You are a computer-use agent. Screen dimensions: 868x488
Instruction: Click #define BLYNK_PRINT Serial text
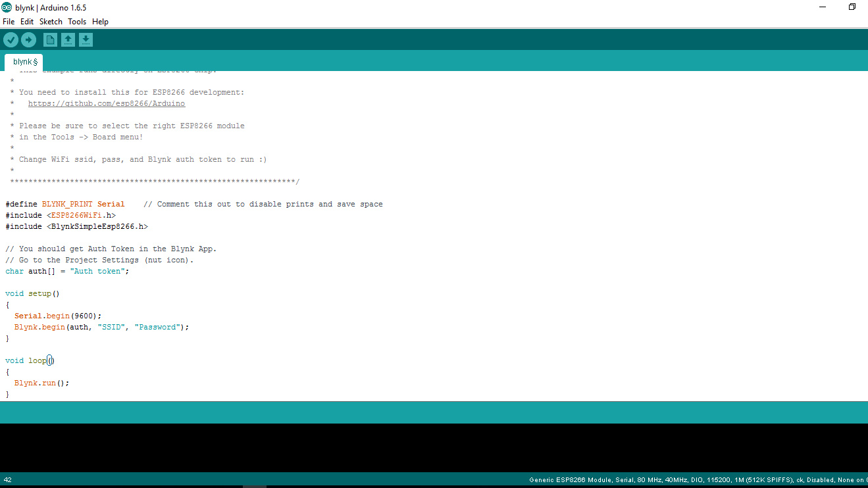click(x=64, y=204)
